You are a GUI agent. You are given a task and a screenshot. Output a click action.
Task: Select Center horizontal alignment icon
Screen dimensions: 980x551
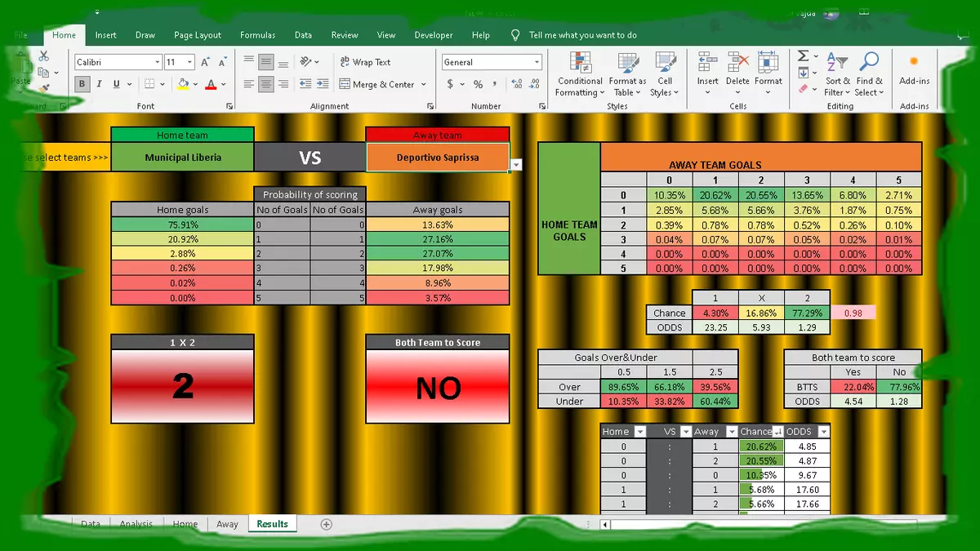266,84
